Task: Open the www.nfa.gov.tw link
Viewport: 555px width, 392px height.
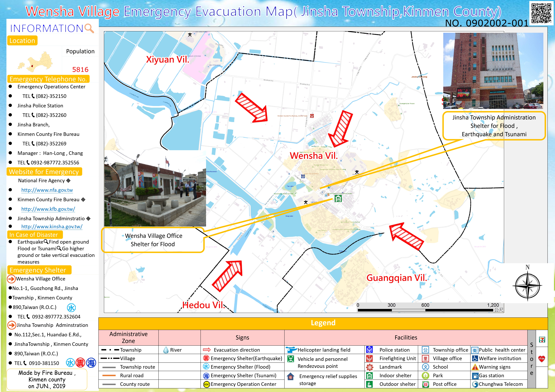Action: point(47,190)
